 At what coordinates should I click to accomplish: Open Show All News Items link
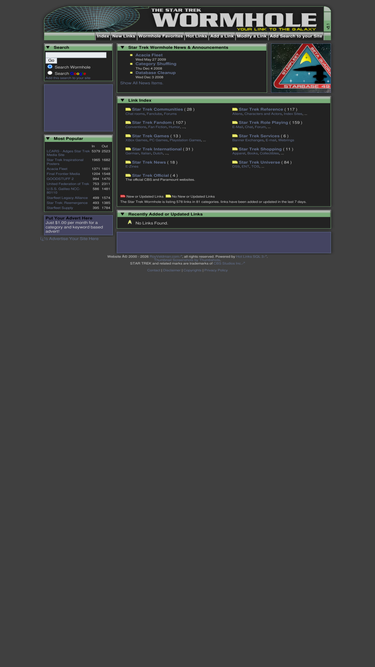141,83
